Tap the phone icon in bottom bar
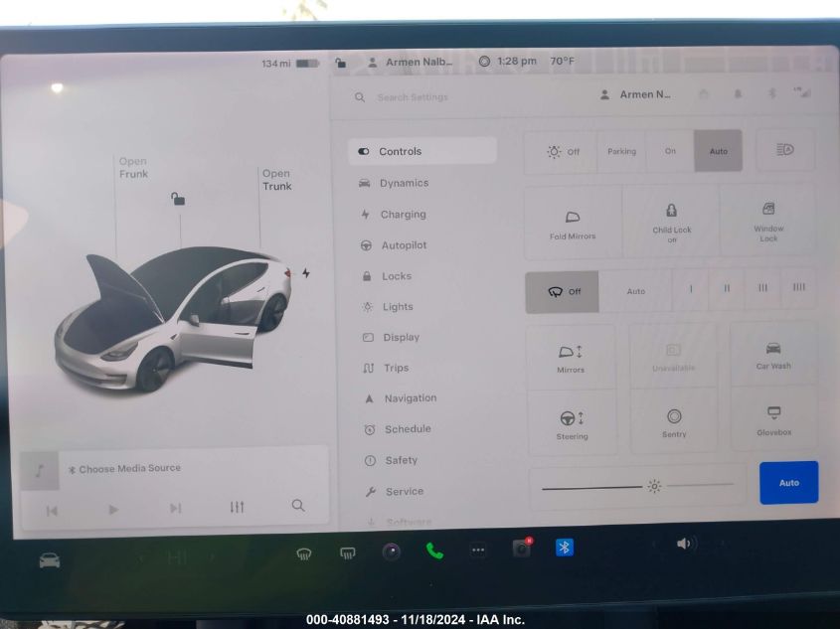This screenshot has height=629, width=840. point(434,550)
